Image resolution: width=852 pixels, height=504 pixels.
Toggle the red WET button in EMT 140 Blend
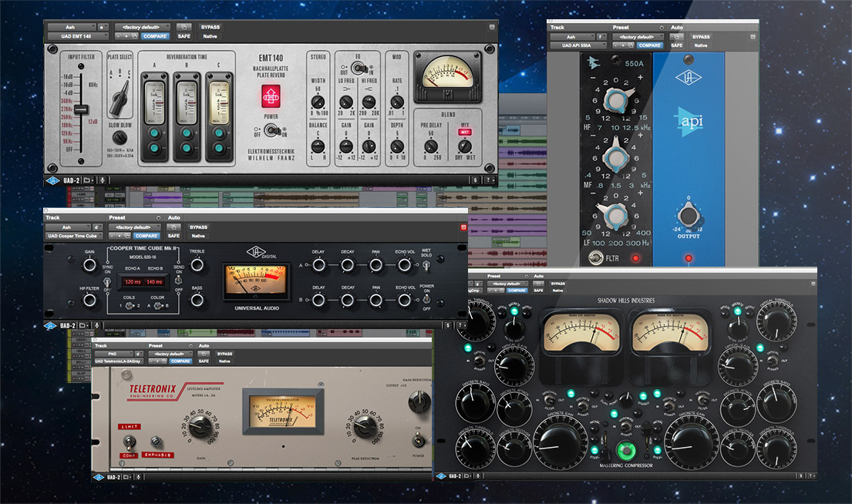(465, 132)
